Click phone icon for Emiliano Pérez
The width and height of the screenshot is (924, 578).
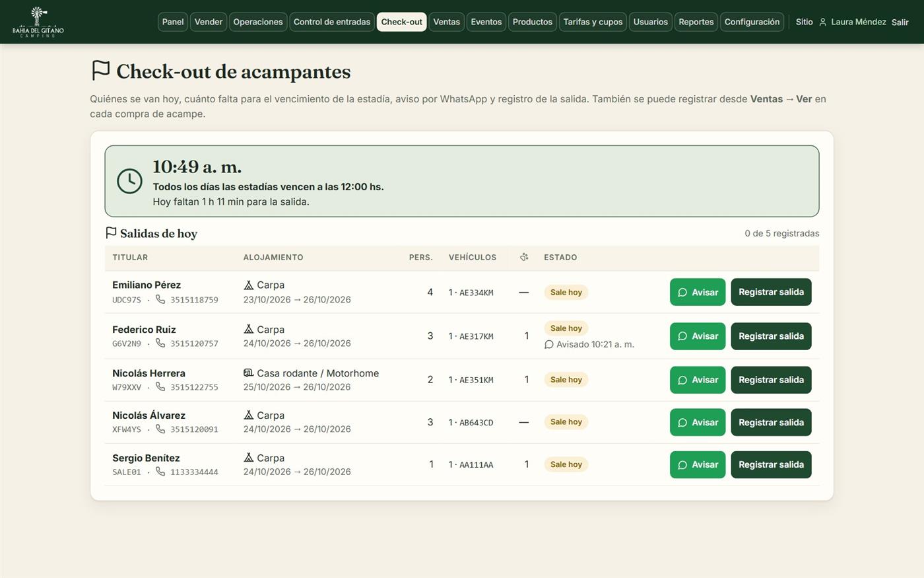tap(160, 299)
